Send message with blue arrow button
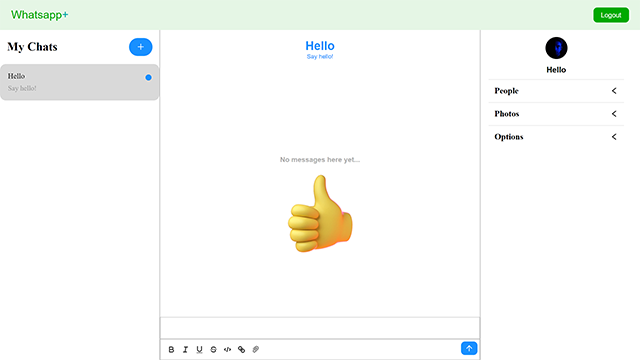This screenshot has height=360, width=640. click(469, 348)
